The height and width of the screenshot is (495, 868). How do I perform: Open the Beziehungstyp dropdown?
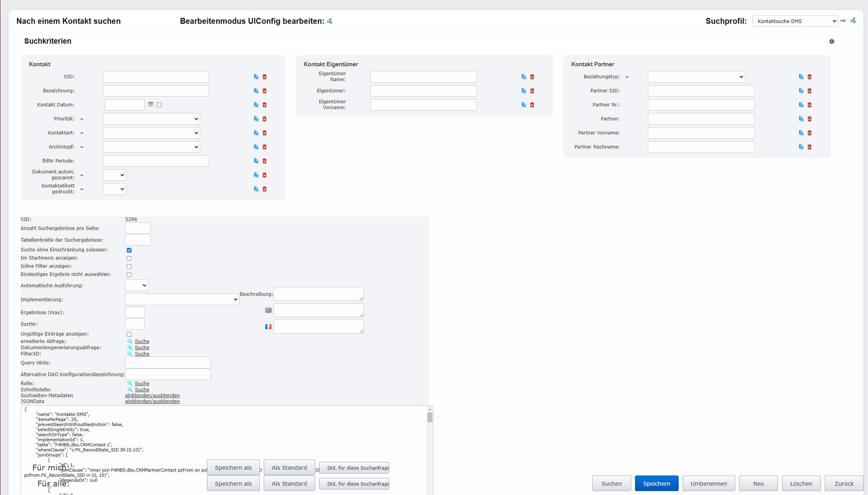click(x=696, y=77)
